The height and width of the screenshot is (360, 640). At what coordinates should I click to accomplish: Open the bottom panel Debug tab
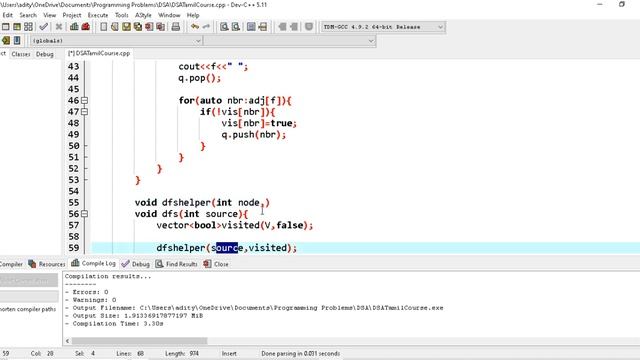136,264
